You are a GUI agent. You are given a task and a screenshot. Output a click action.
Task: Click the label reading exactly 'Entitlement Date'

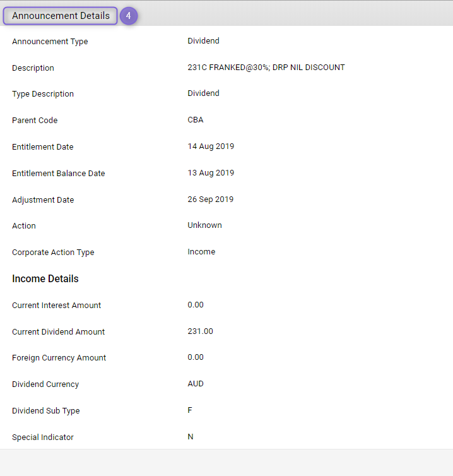tap(43, 147)
